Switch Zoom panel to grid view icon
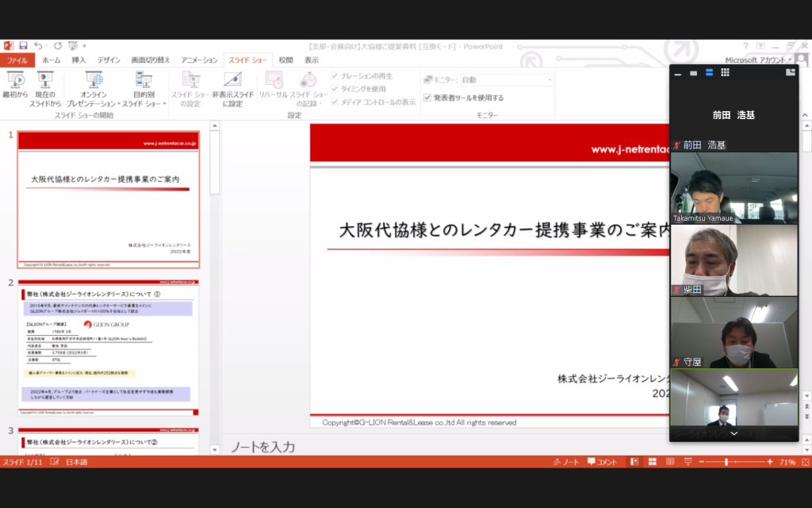The height and width of the screenshot is (508, 812). pyautogui.click(x=725, y=72)
